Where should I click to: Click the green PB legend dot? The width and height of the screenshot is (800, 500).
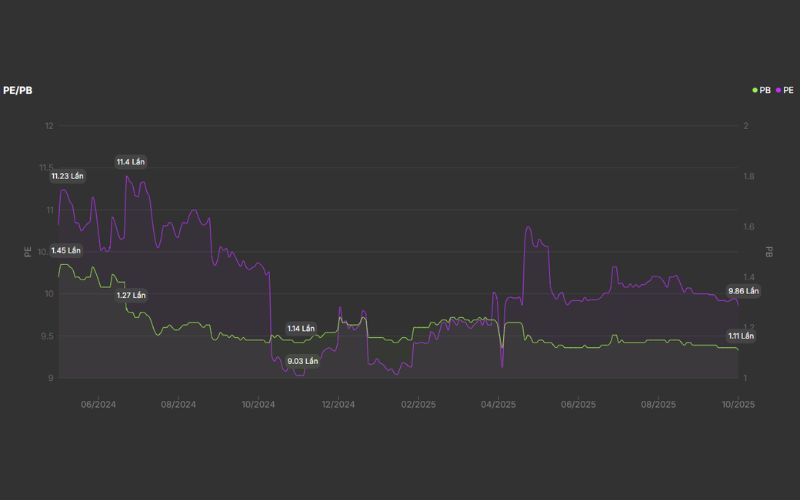coord(755,90)
